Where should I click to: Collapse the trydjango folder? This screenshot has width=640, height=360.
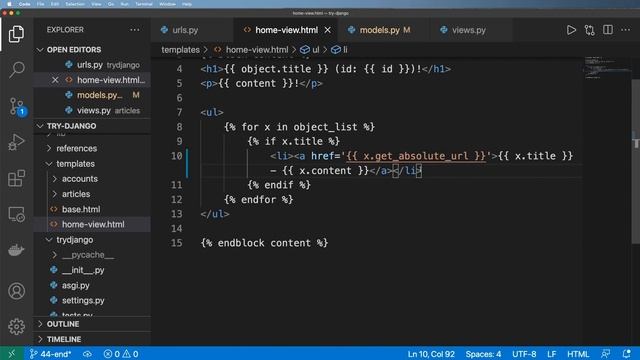92,240
